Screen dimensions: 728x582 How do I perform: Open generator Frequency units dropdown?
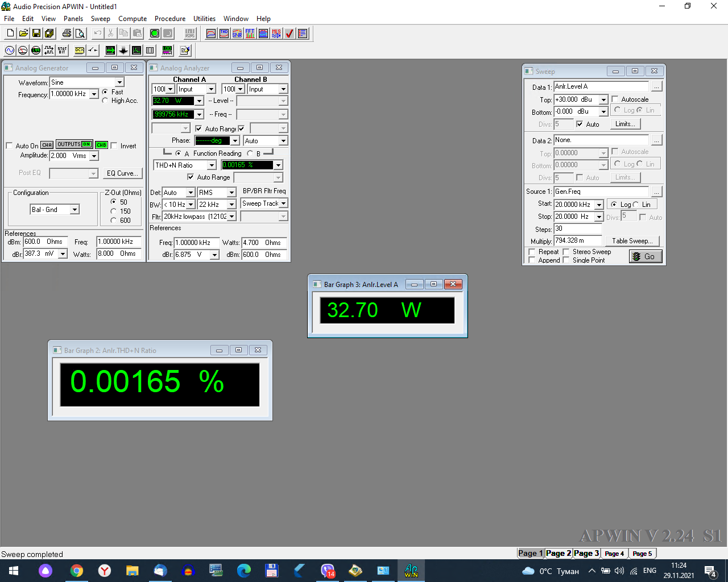coord(94,94)
